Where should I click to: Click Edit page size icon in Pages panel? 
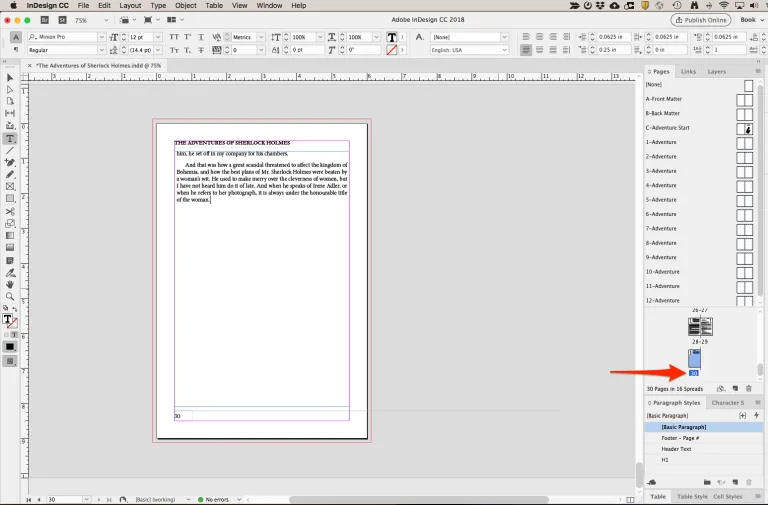click(x=720, y=388)
